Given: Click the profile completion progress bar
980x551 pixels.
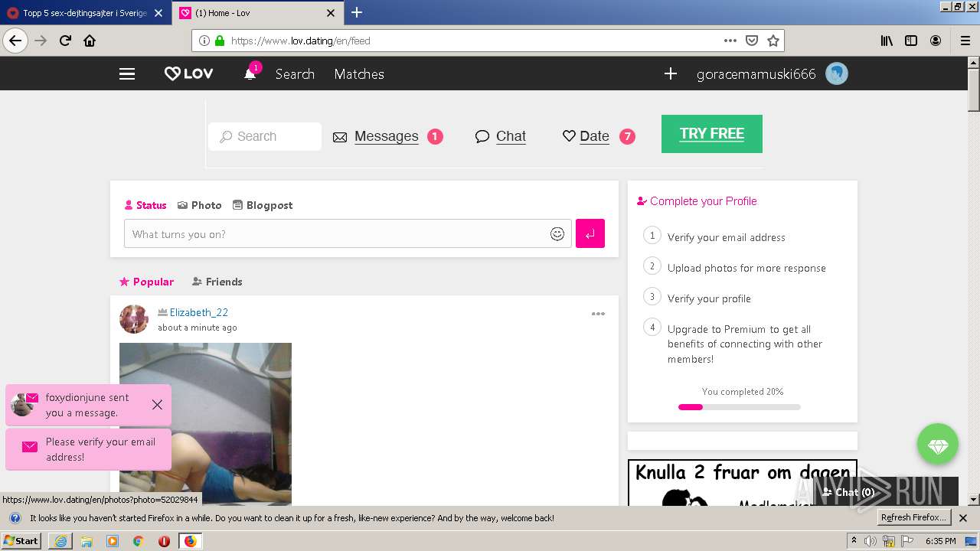Looking at the screenshot, I should 740,407.
